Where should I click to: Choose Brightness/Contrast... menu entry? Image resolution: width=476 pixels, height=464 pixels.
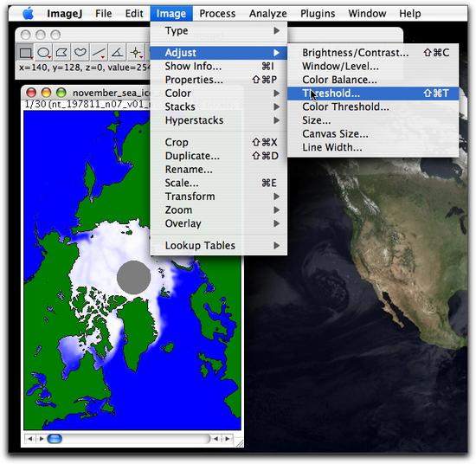(373, 53)
